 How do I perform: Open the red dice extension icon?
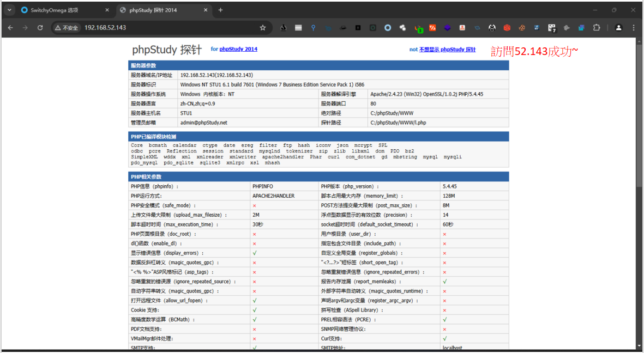507,27
